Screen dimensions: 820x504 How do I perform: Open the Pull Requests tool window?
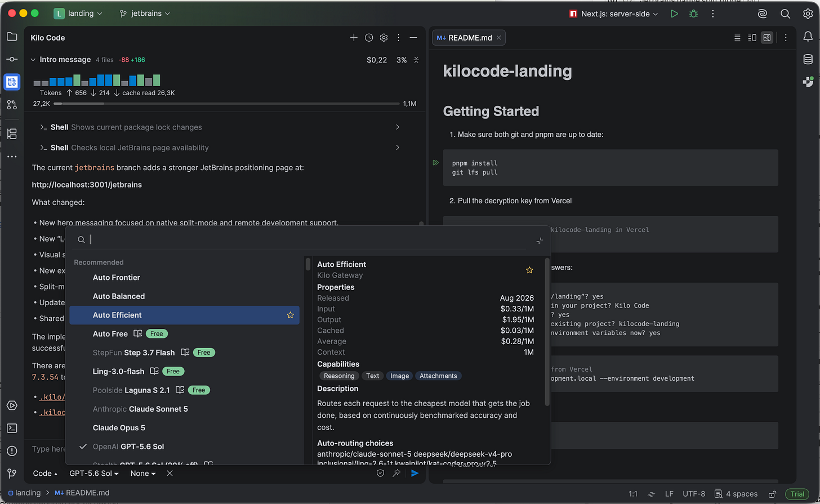coord(12,104)
